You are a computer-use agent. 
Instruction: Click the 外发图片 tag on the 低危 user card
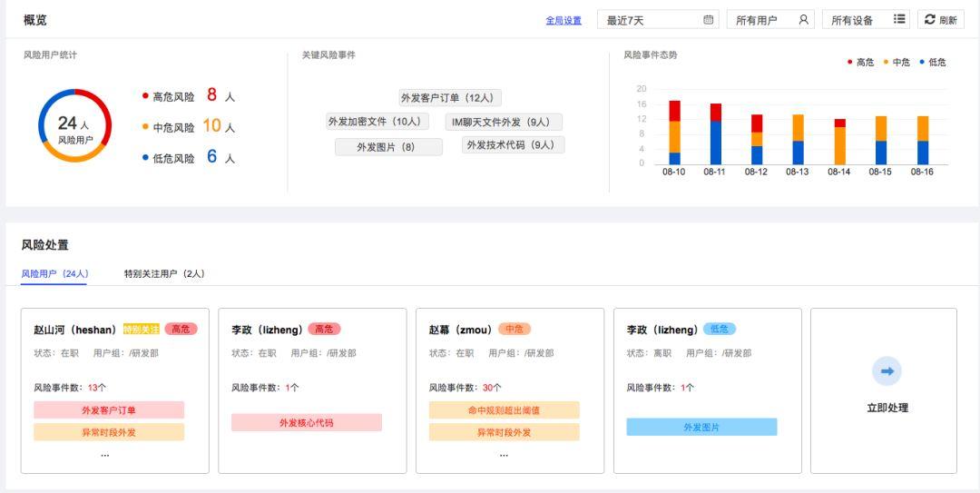click(701, 428)
